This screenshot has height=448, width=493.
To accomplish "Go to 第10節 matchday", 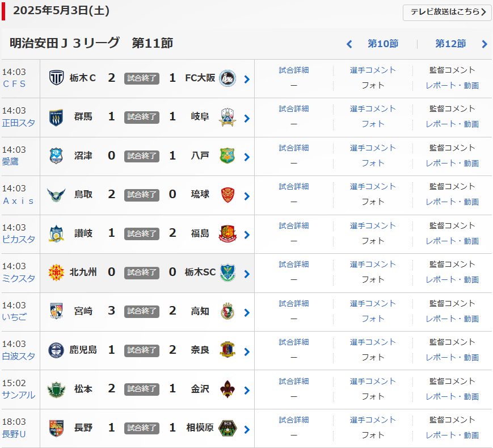I will coord(383,44).
